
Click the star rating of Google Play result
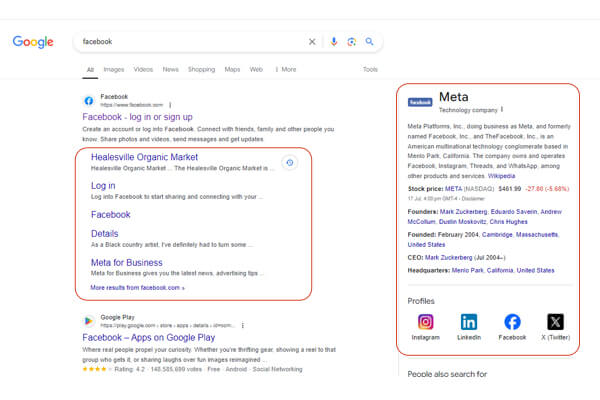pos(97,369)
